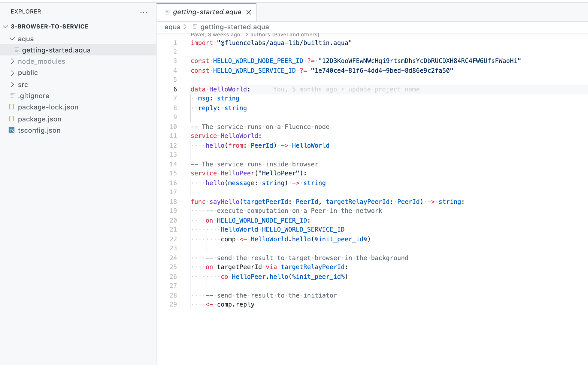Viewport: 588px width, 365px height.
Task: Click the JSON braces icon beside package.json
Action: click(12, 119)
